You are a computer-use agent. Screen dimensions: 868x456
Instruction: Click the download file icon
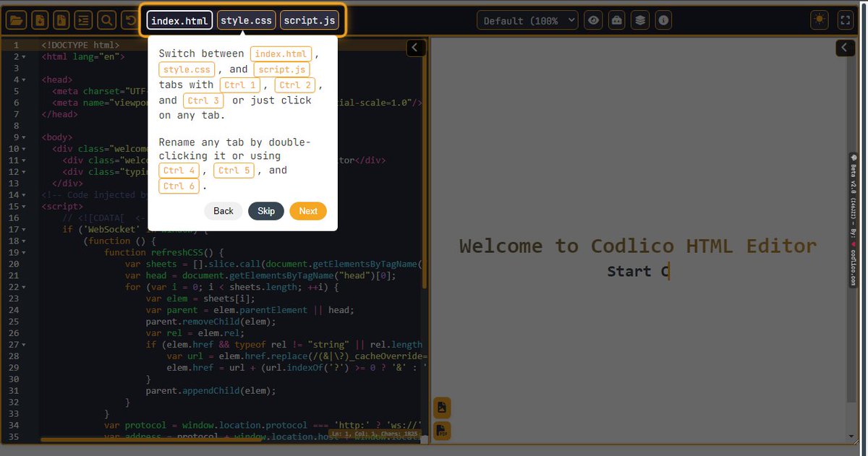(x=40, y=20)
